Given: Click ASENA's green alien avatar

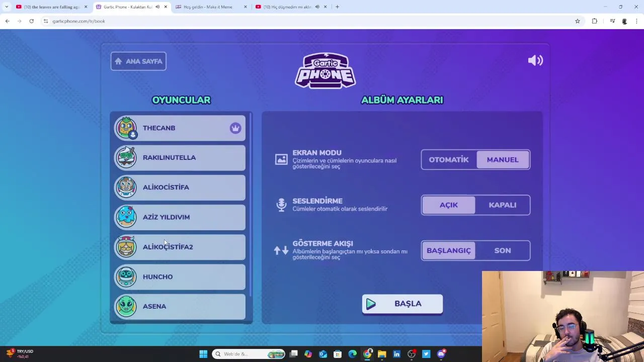Looking at the screenshot, I should coord(126,306).
